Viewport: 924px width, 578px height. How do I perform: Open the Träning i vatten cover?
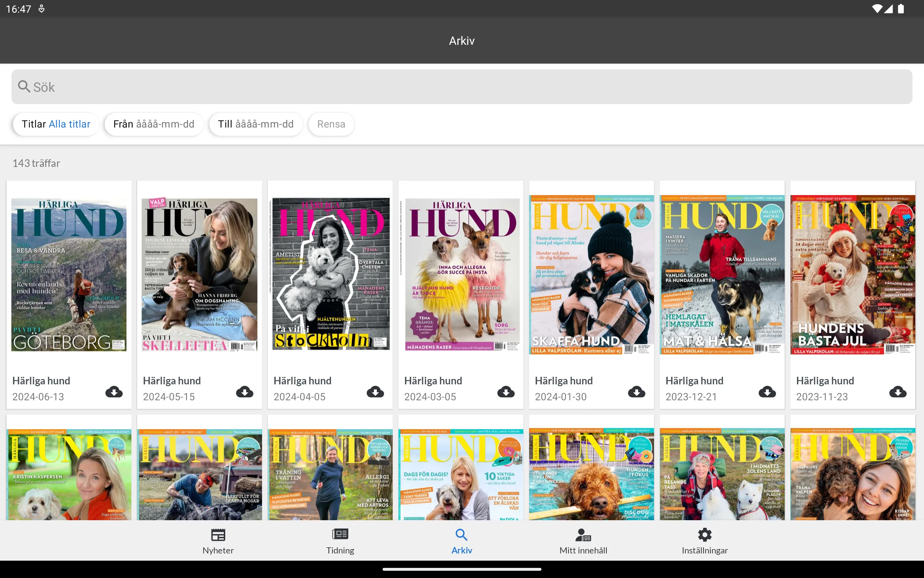(x=330, y=474)
